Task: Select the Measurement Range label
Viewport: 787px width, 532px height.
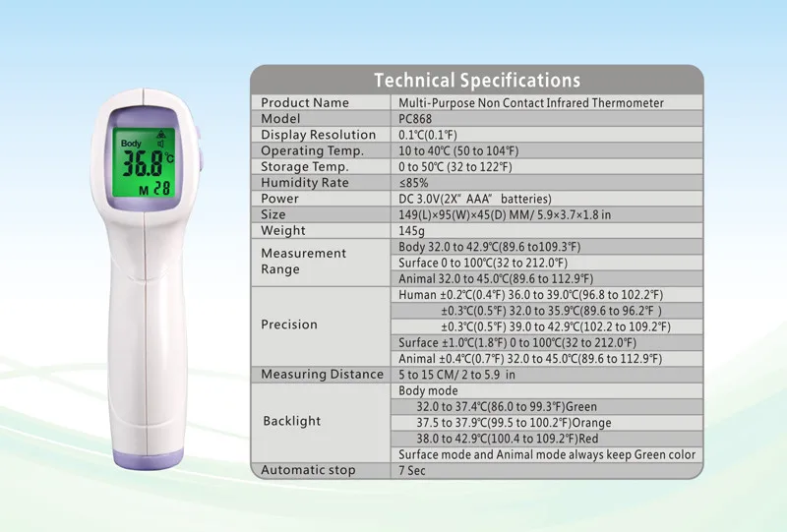Action: click(x=304, y=261)
